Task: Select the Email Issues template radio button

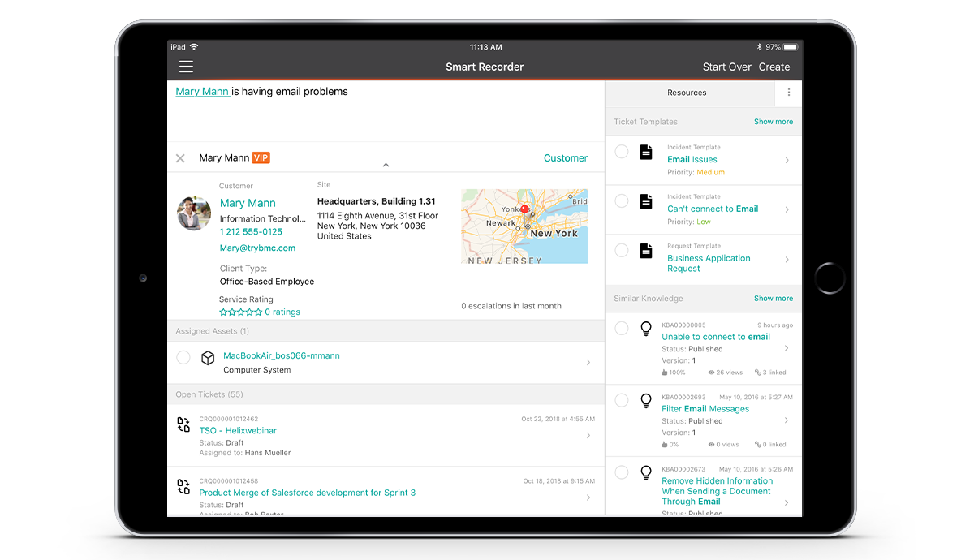Action: coord(621,152)
